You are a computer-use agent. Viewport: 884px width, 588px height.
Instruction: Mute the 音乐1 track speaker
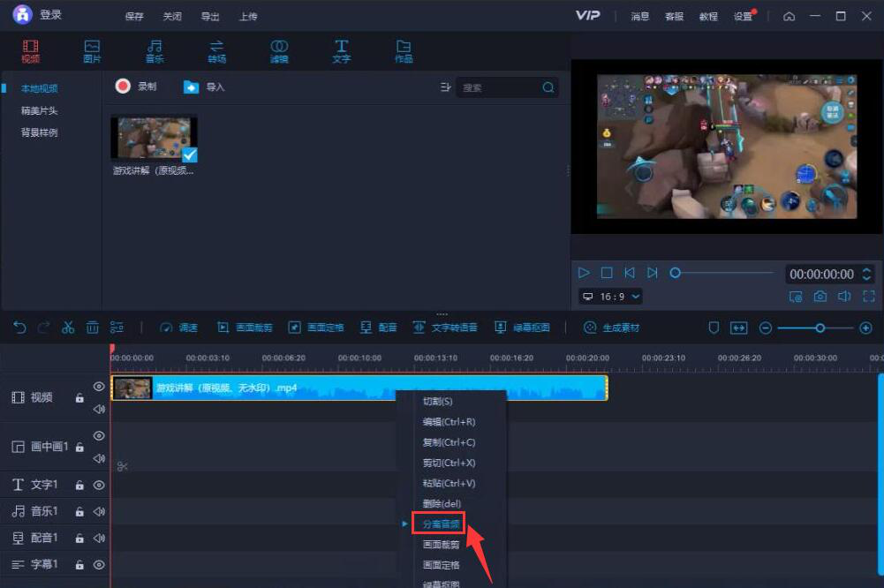tap(99, 511)
